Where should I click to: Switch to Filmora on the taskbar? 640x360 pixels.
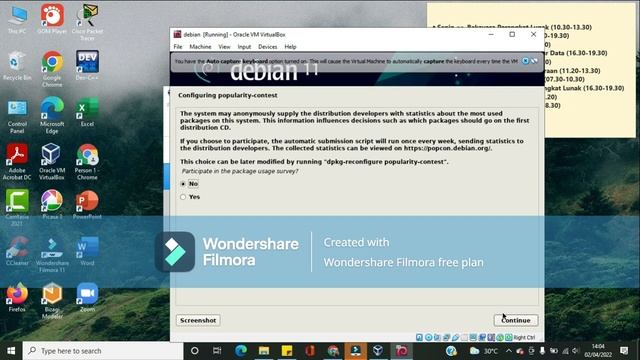tap(356, 351)
